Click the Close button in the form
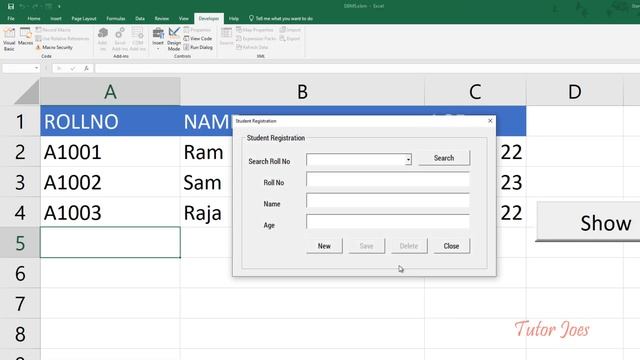This screenshot has width=640, height=360. (451, 246)
